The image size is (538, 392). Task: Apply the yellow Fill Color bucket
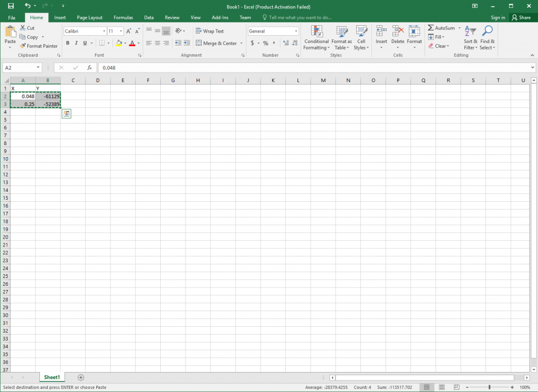(119, 43)
